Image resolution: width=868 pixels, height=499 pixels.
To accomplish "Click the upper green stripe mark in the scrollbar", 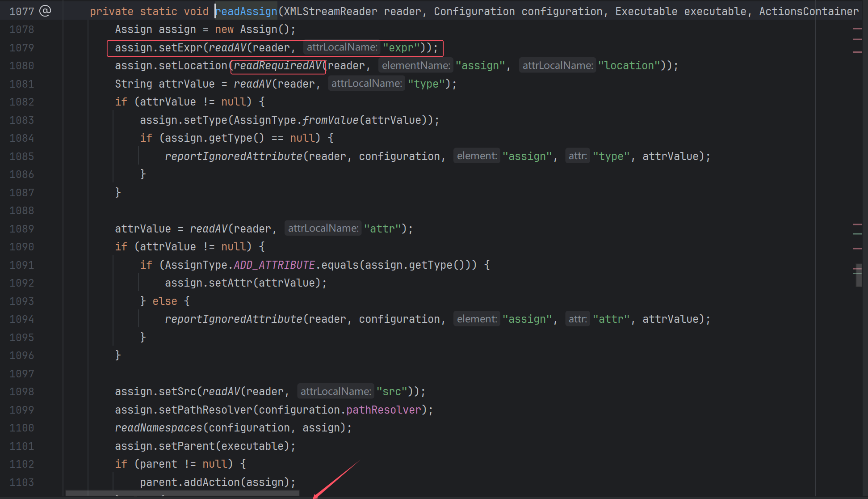I will click(x=857, y=234).
